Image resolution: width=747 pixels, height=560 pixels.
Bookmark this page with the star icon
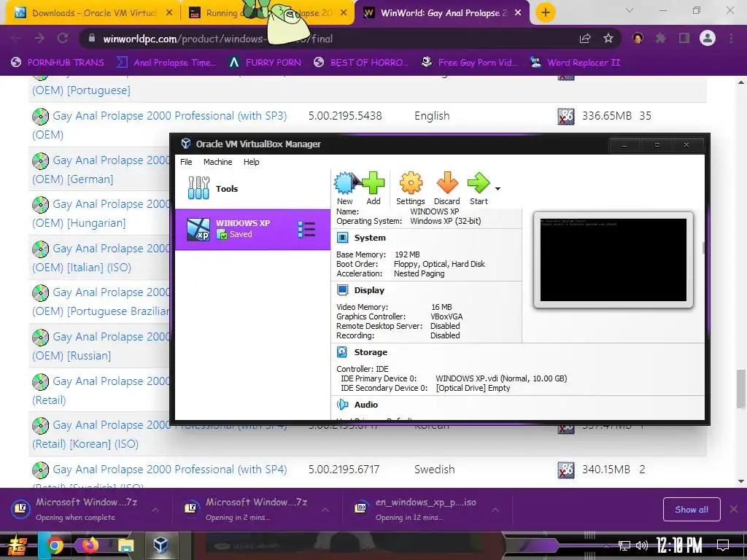tap(608, 39)
